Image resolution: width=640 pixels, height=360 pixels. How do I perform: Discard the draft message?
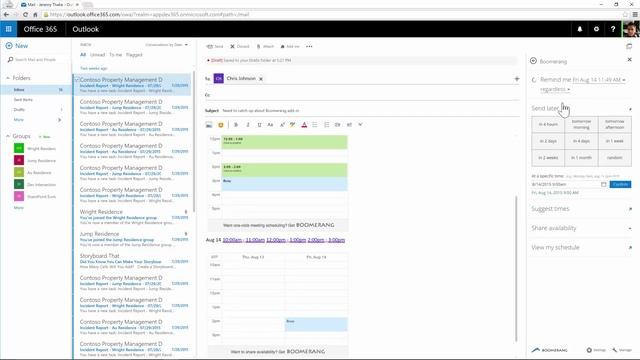[240, 47]
